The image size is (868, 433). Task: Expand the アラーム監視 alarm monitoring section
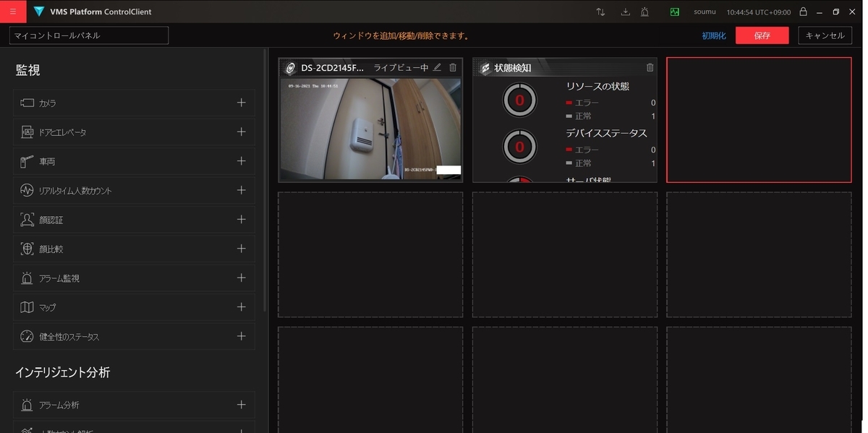point(242,278)
